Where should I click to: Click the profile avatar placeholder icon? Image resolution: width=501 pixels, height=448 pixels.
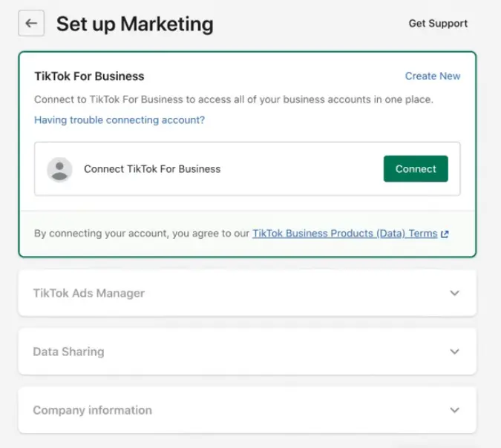[59, 169]
